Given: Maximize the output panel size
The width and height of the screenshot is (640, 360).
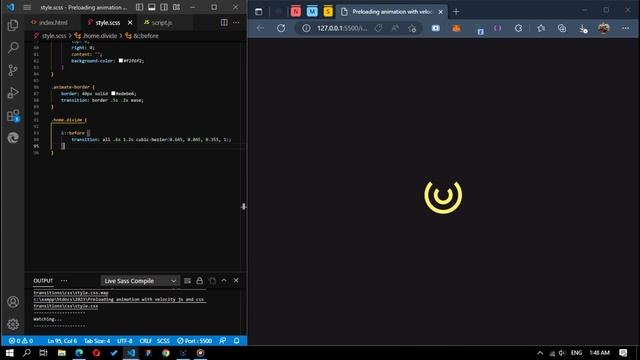Looking at the screenshot, I should [224, 281].
